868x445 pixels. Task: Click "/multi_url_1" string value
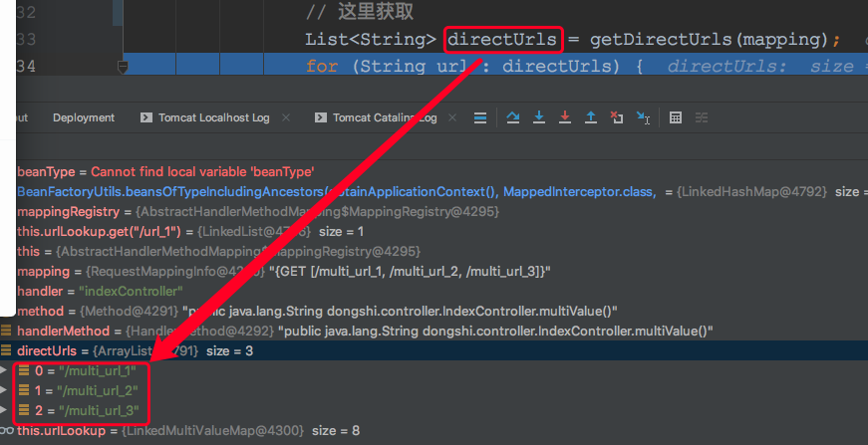pos(98,370)
